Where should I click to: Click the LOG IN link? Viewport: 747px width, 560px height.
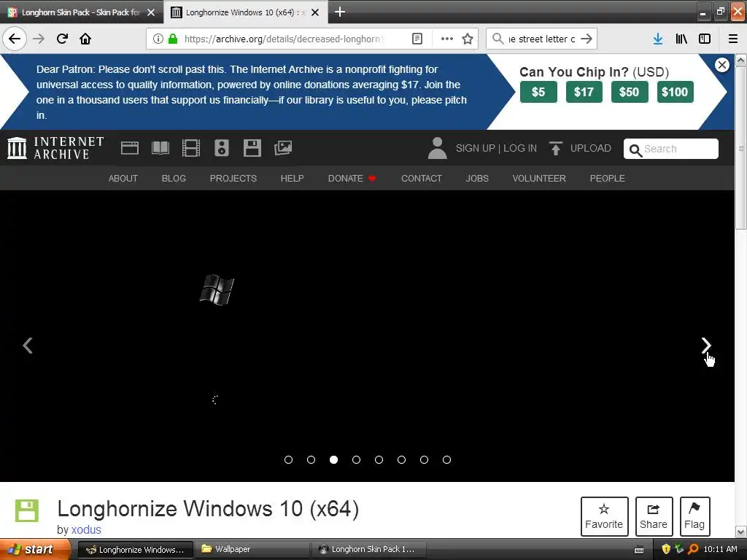(x=520, y=148)
